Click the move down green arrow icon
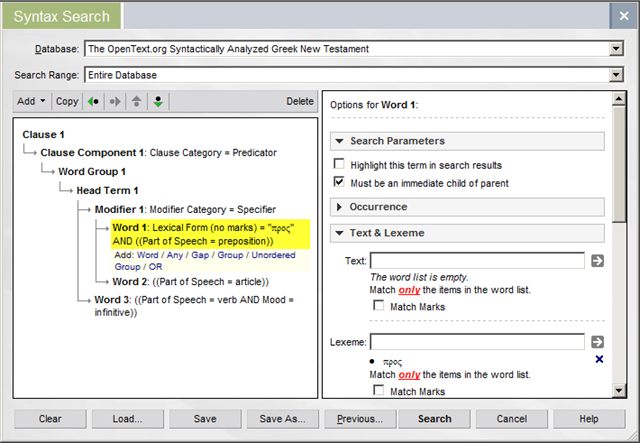This screenshot has width=640, height=443. click(x=159, y=101)
